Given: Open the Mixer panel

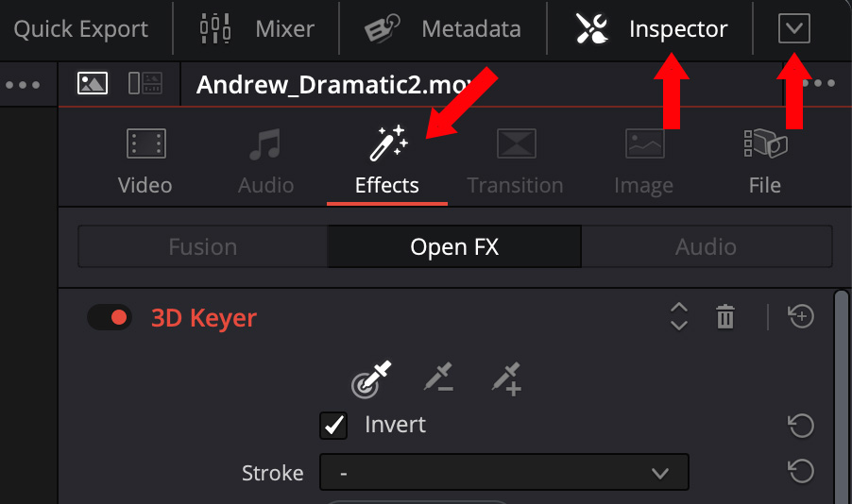Looking at the screenshot, I should pyautogui.click(x=257, y=28).
